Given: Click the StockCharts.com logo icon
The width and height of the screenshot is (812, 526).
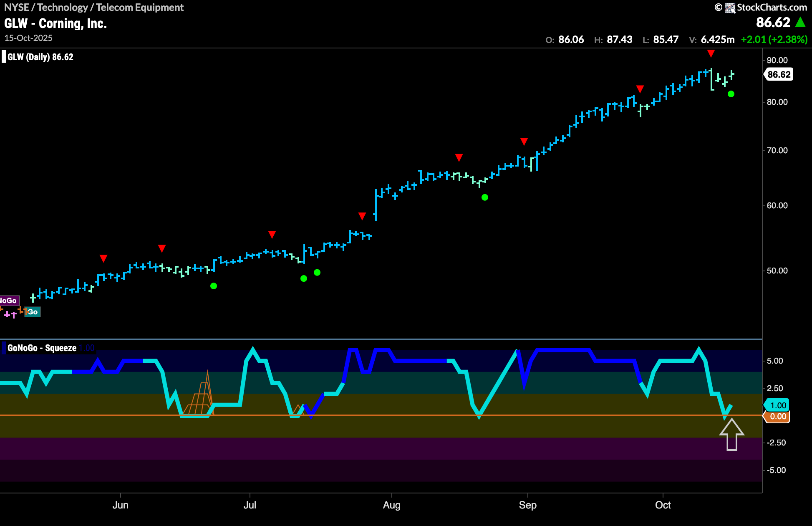Looking at the screenshot, I should click(730, 8).
